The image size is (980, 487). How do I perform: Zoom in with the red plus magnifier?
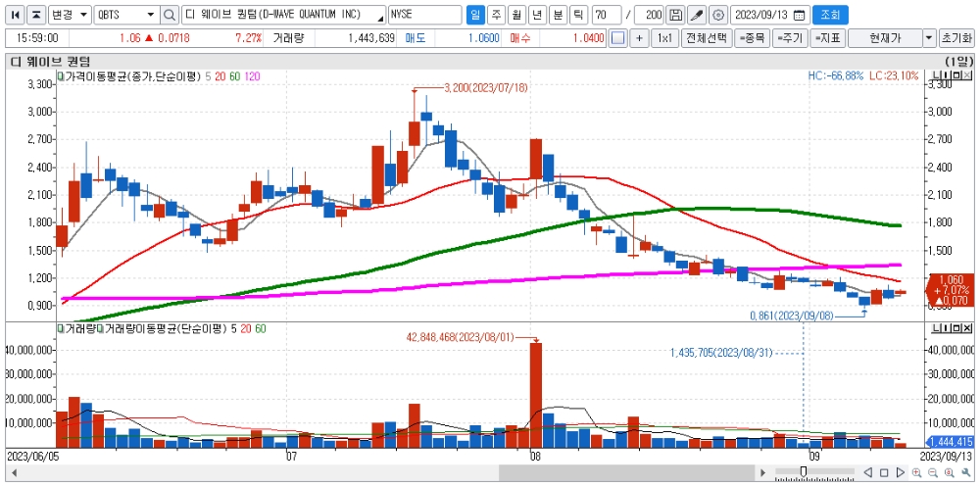click(917, 472)
